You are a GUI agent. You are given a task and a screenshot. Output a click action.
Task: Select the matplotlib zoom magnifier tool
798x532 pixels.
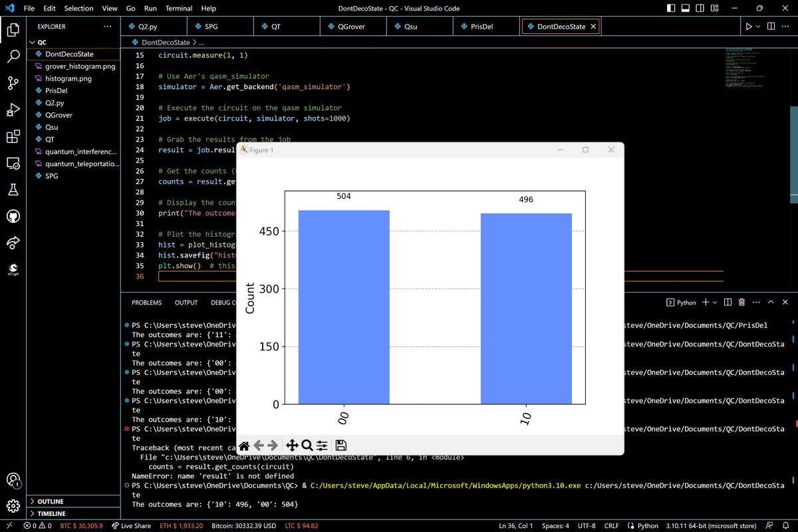click(307, 446)
